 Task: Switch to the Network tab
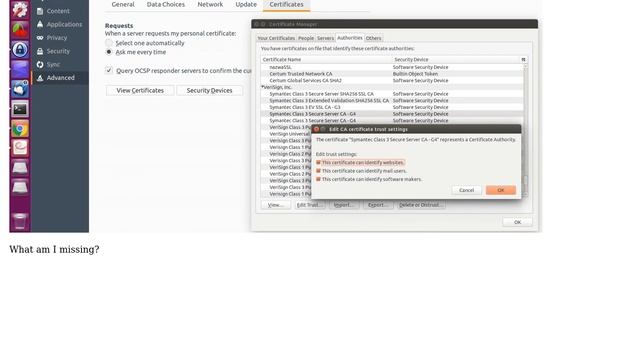point(210,4)
